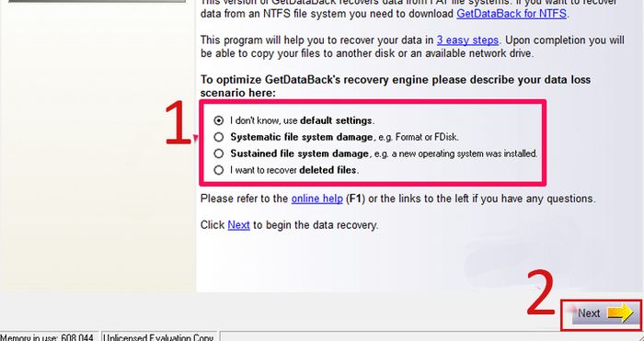Select the 'default settings' radio button
Viewport: 644px width, 341px height.
[219, 120]
